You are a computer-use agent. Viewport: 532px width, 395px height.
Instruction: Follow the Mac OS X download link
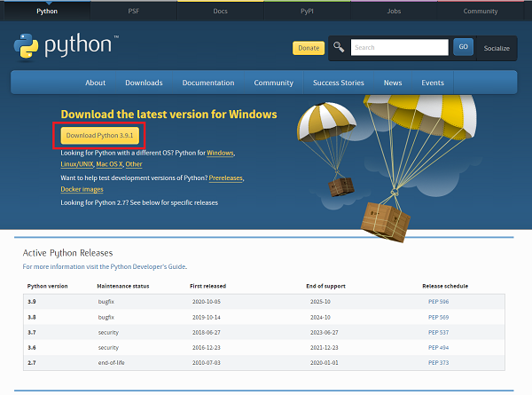(109, 164)
